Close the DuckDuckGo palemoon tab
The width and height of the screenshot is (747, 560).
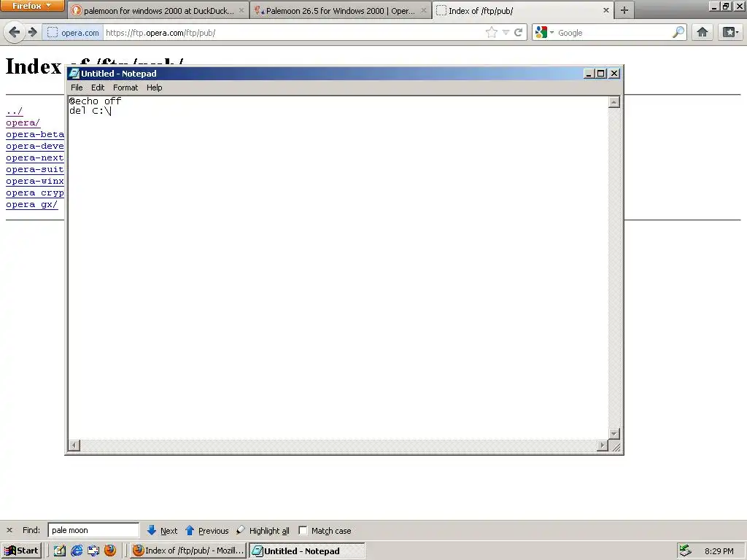(241, 10)
